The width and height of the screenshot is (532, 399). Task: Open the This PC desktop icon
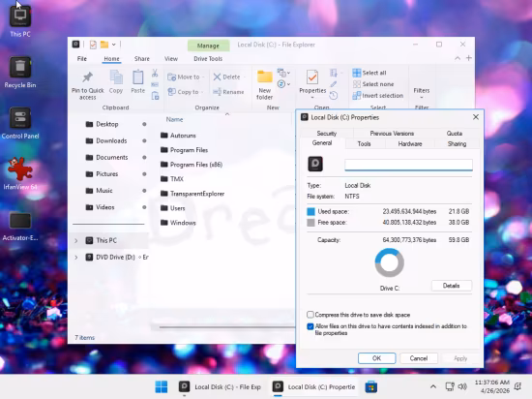point(20,21)
